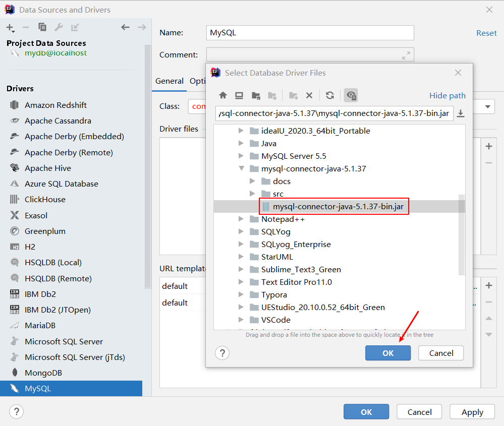Click the Delete X icon in file chooser toolbar
Screen dimensions: 504x426
(x=309, y=95)
